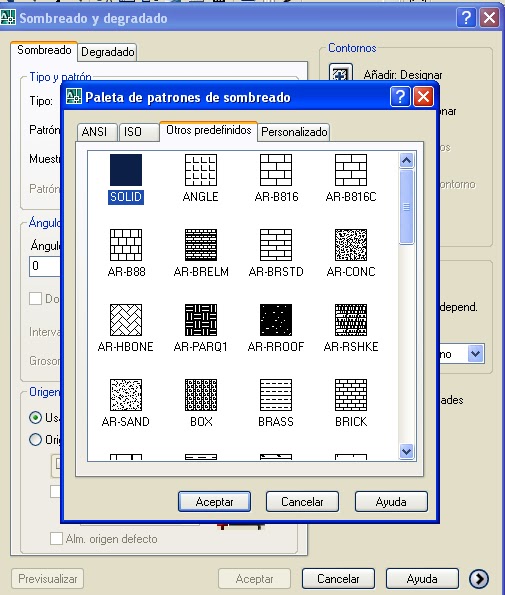This screenshot has width=505, height=595.
Task: Pick the AR-RROOF roof pattern icon
Action: pyautogui.click(x=276, y=320)
